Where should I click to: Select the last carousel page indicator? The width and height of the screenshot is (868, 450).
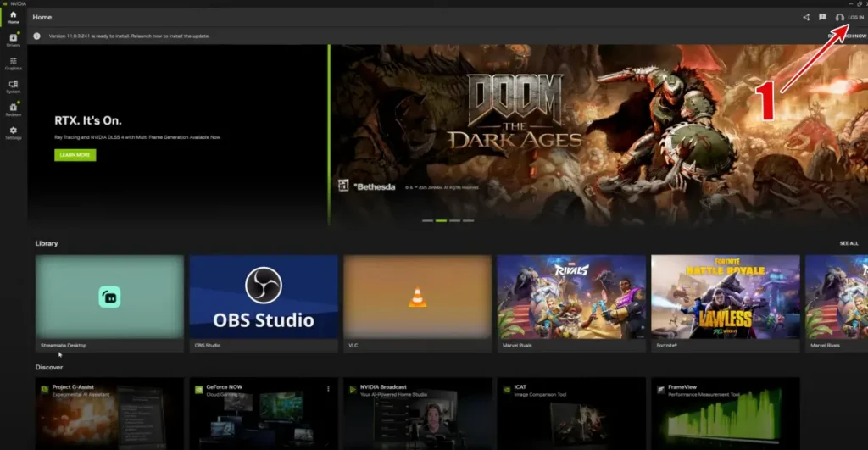coord(468,220)
